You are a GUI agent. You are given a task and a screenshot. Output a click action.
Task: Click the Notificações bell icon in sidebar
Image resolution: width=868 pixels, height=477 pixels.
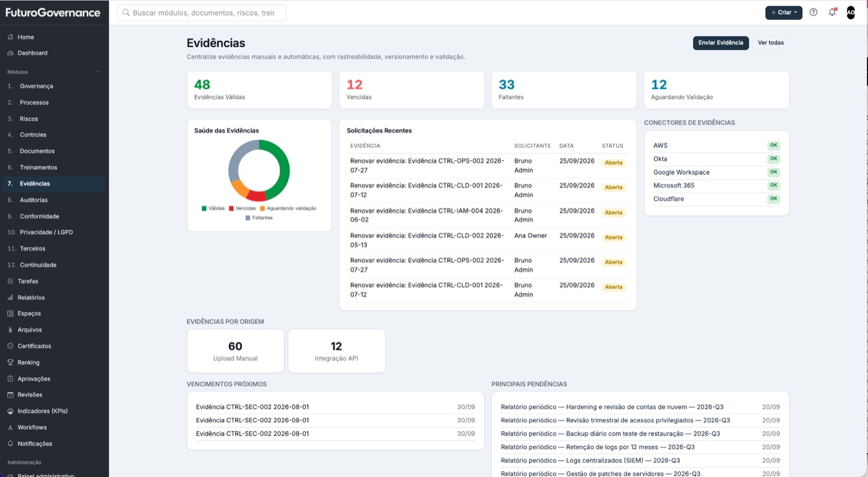[x=10, y=444]
